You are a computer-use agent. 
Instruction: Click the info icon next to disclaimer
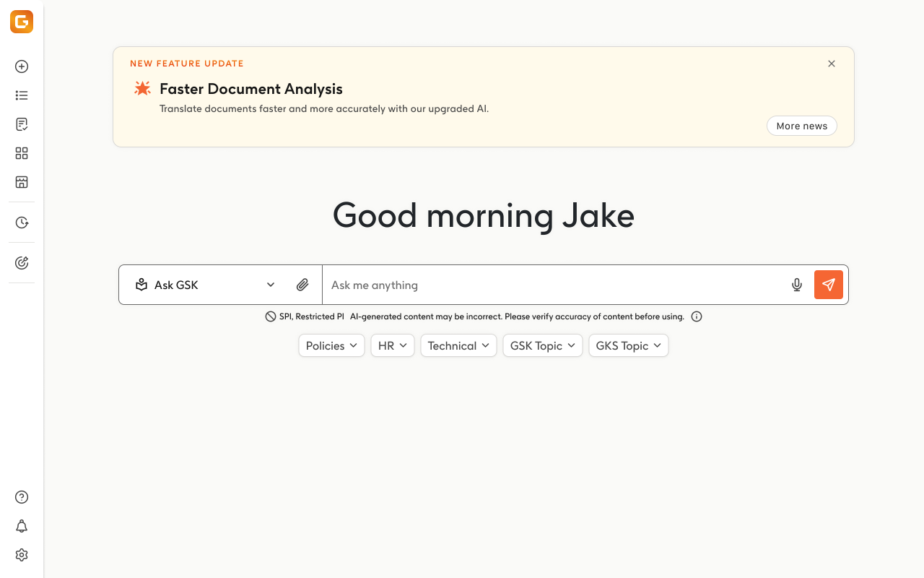coord(697,316)
